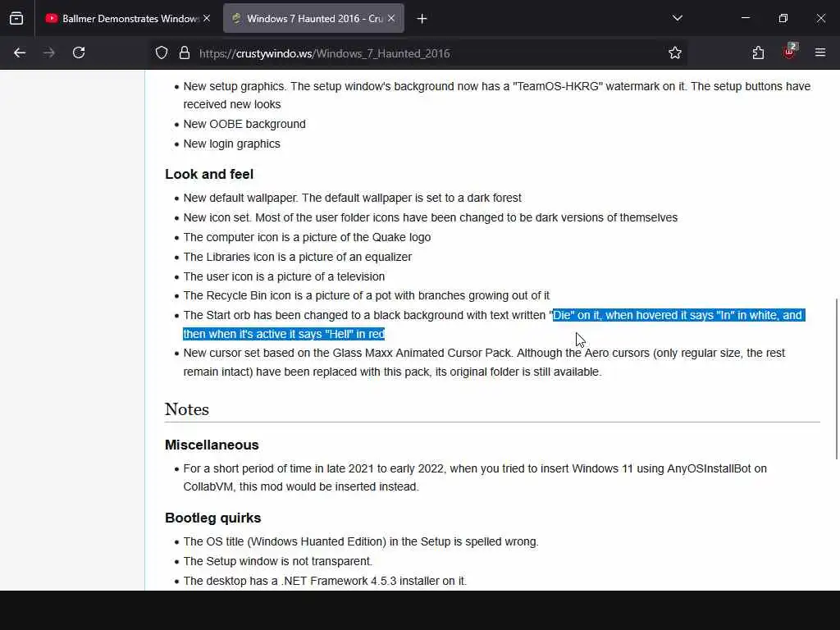Show site security padlock info
Image resolution: width=840 pixels, height=630 pixels.
pyautogui.click(x=185, y=52)
